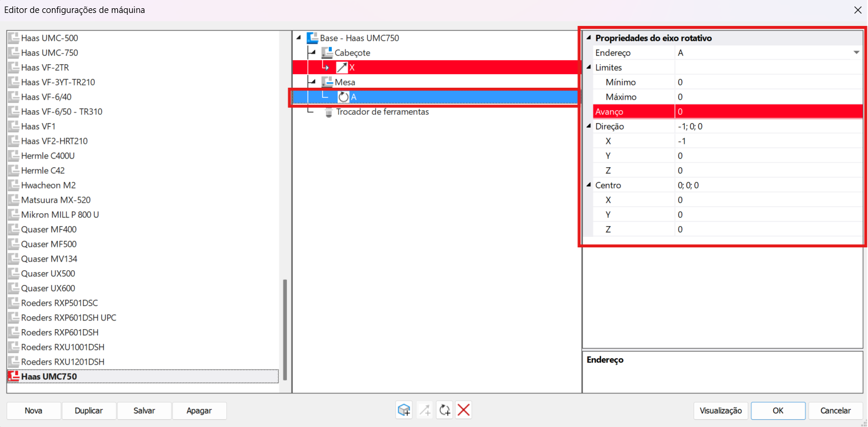Screen dimensions: 868x427
Task: Collapse the Limites property group
Action: (x=589, y=68)
